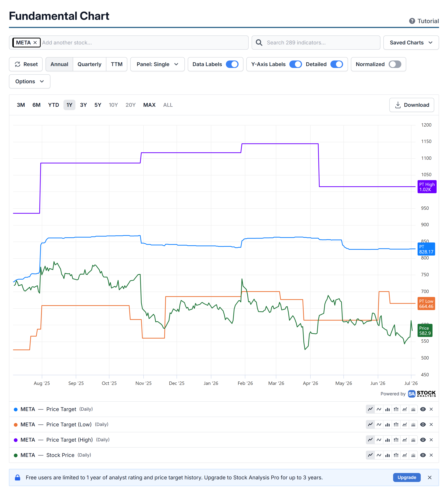Select the YTD time range
448x501 pixels.
[x=53, y=105]
